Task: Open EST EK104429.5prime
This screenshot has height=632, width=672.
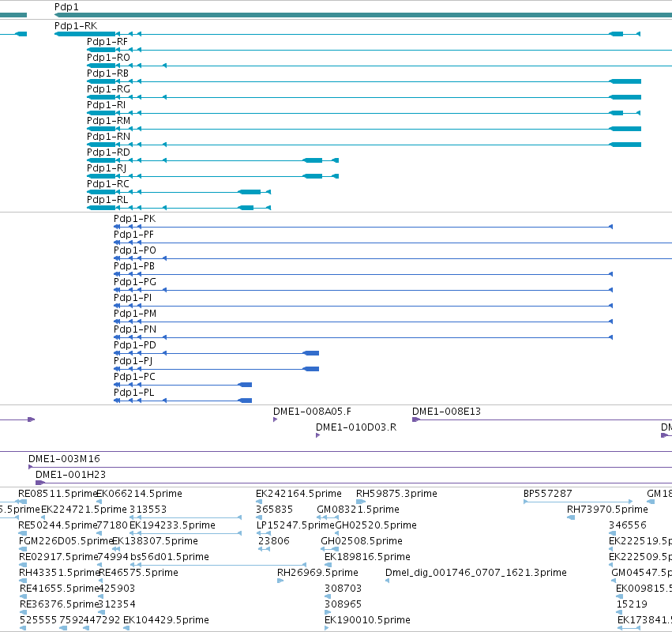Action: click(x=166, y=620)
